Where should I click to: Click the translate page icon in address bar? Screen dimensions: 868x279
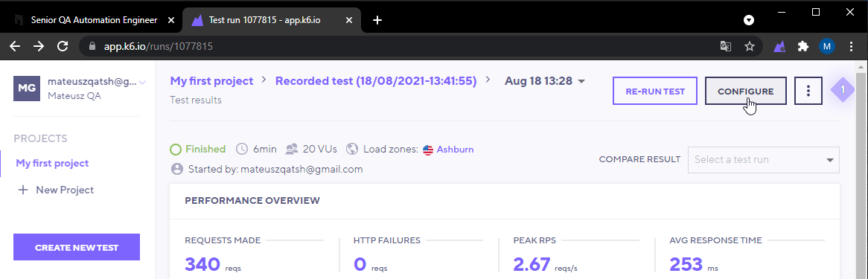[x=725, y=46]
